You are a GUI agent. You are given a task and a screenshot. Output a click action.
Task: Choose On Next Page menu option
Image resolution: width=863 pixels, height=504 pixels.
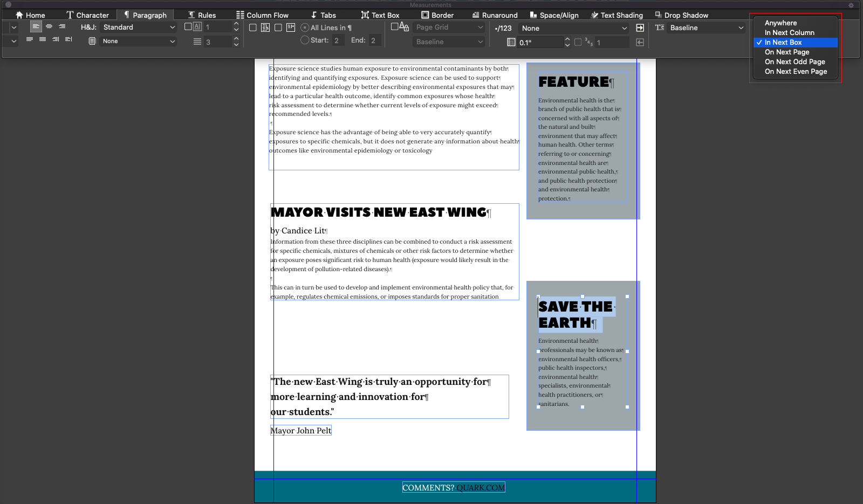click(787, 52)
